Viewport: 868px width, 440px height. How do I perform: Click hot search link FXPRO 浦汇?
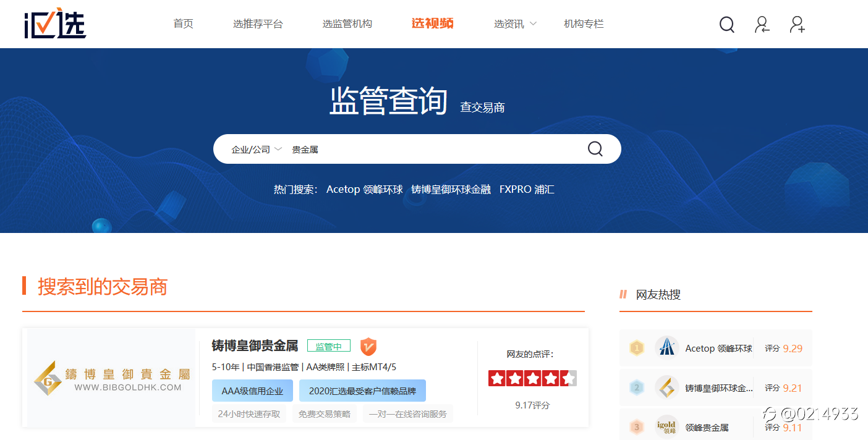click(527, 189)
